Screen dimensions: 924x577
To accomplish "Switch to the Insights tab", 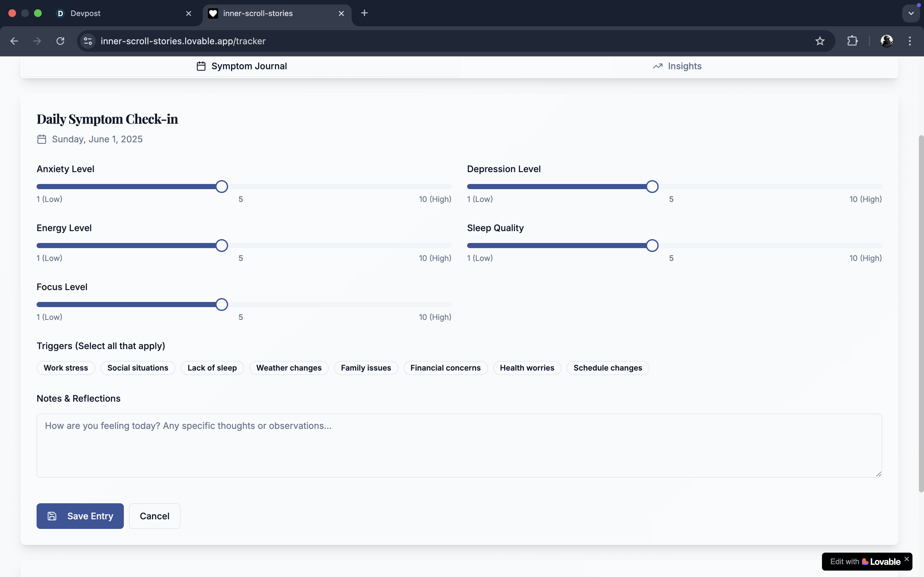I will (x=677, y=66).
